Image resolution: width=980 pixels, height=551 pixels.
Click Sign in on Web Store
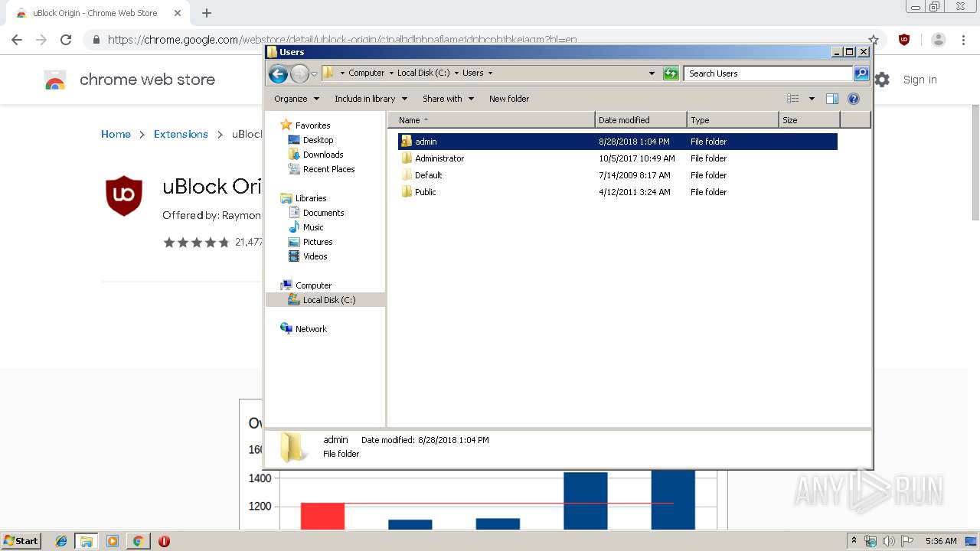tap(920, 80)
